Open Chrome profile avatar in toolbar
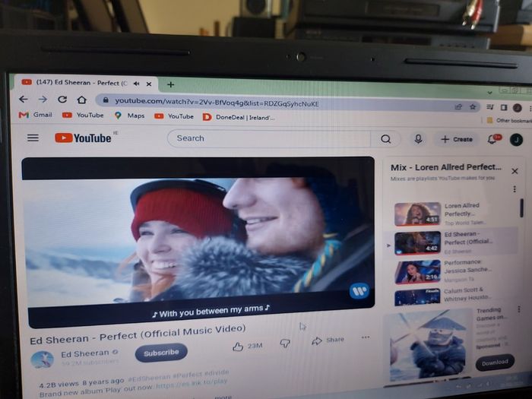The image size is (532, 399). point(517,108)
